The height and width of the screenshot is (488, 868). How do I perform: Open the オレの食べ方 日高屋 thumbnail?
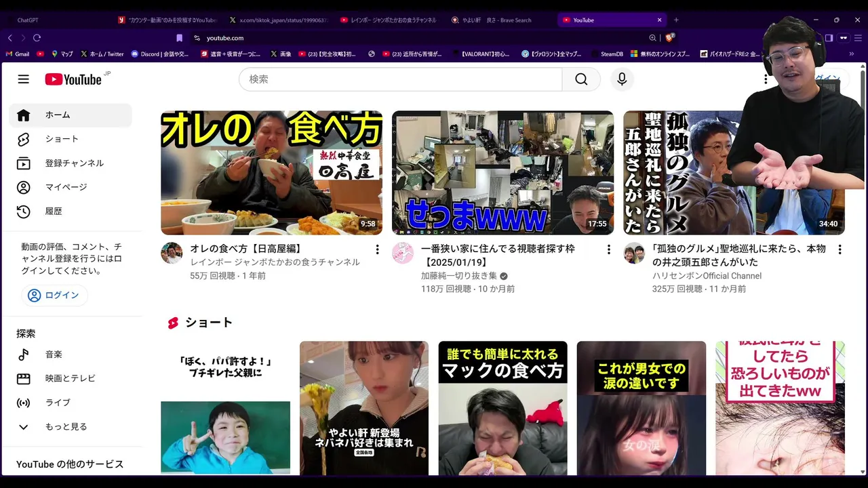click(271, 173)
